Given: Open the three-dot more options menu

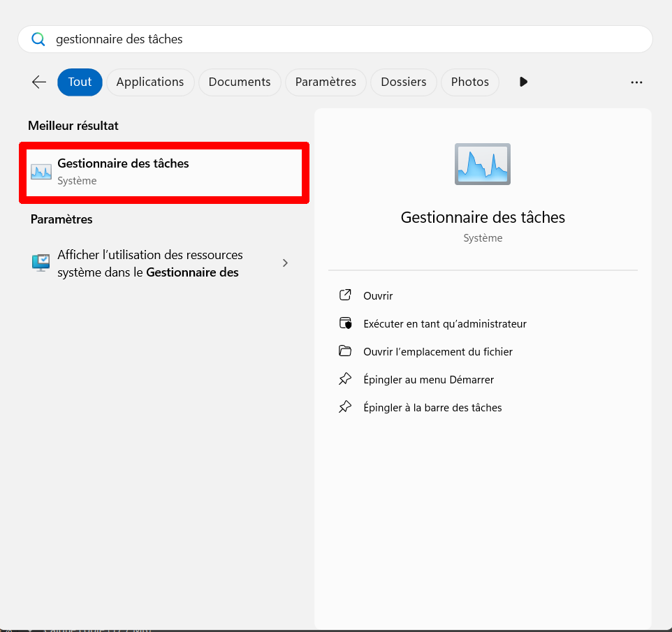Looking at the screenshot, I should click(636, 82).
